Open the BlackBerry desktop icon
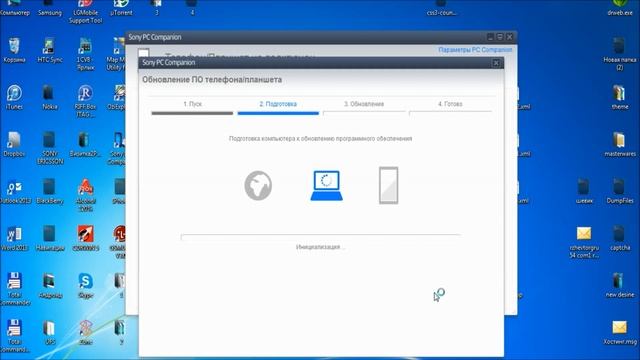 (50, 192)
